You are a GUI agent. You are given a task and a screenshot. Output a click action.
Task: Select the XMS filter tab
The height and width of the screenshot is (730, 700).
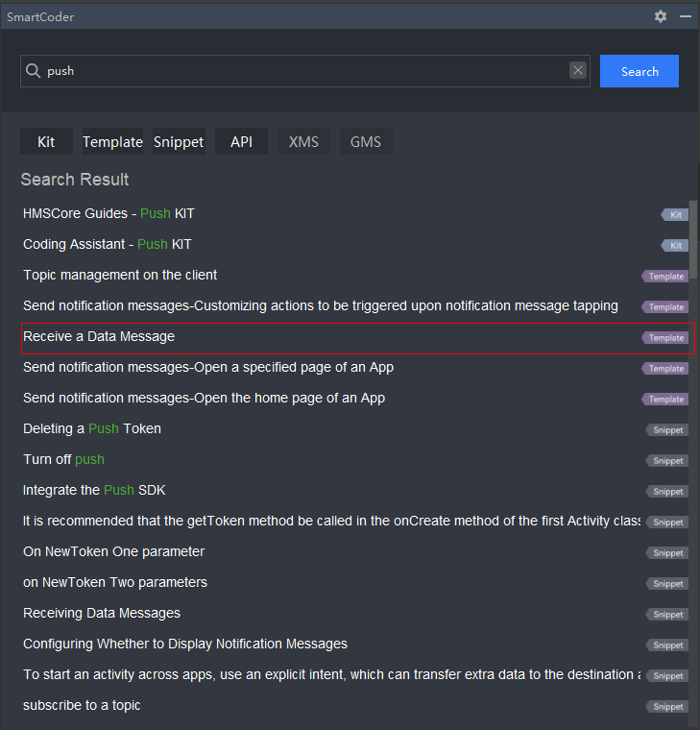(304, 141)
